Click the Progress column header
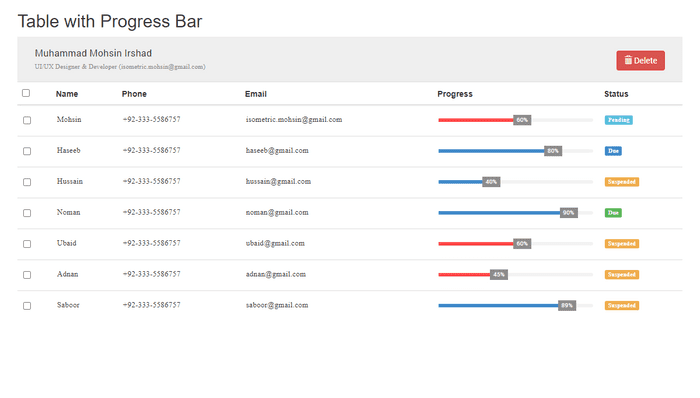 click(455, 94)
